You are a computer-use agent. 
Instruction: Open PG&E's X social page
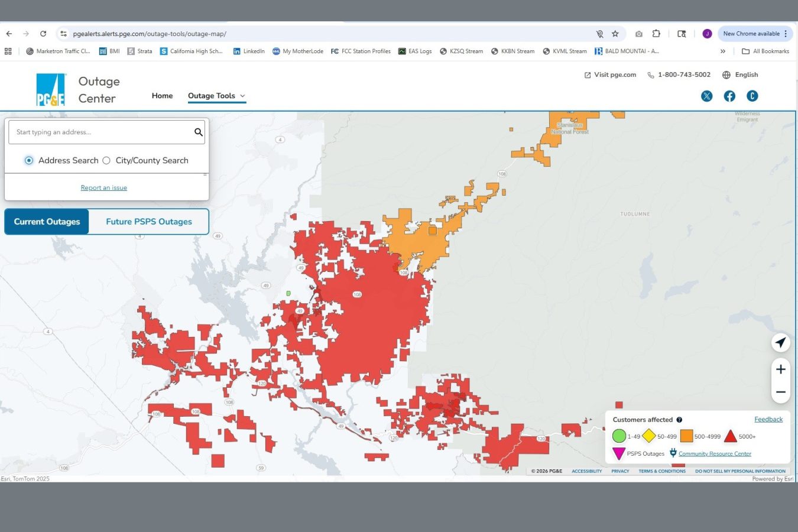[706, 96]
